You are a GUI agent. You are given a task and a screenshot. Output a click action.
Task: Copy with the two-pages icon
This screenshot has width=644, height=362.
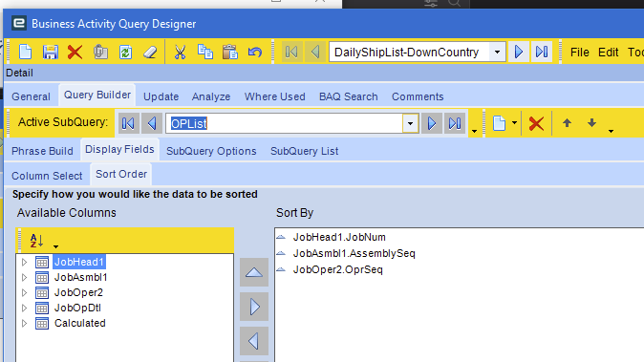point(204,53)
